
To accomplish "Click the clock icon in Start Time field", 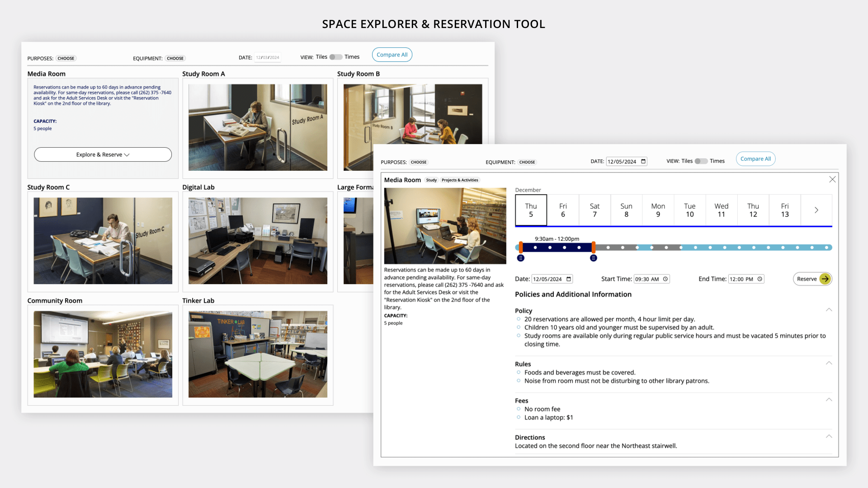I will coord(665,279).
